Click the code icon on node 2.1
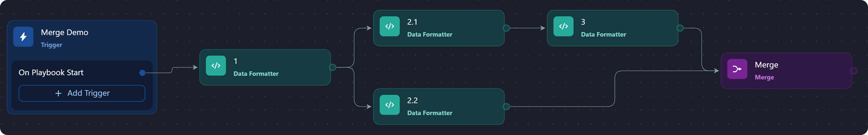This screenshot has height=135, width=868. pos(390,26)
